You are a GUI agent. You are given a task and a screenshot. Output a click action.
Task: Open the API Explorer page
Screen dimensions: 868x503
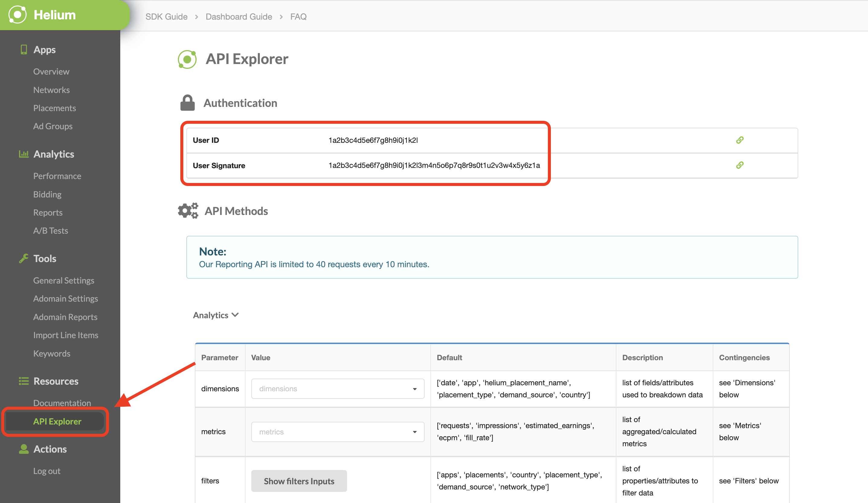(x=57, y=420)
